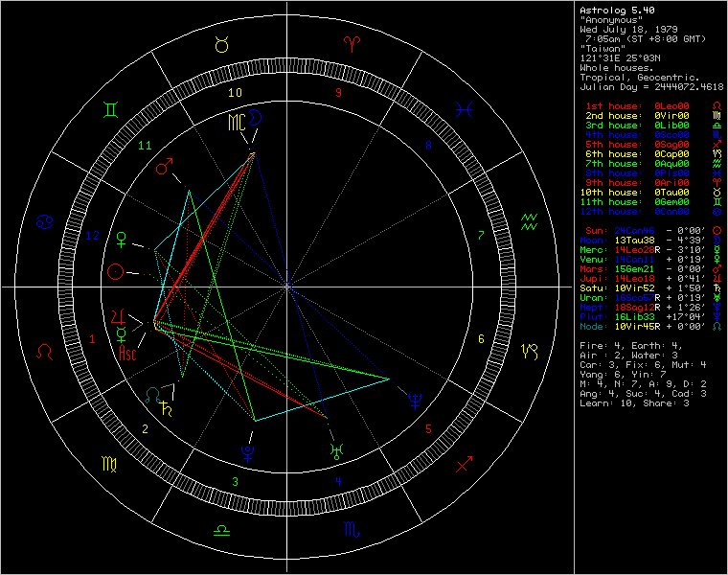Click the Moon position '13Tau38' value
728x575 pixels.
point(635,241)
